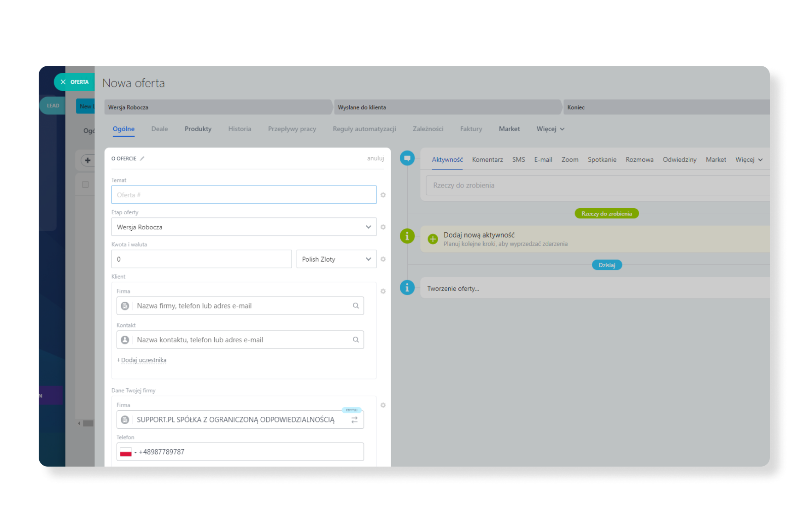Click the swap company arrows icon

coord(354,420)
